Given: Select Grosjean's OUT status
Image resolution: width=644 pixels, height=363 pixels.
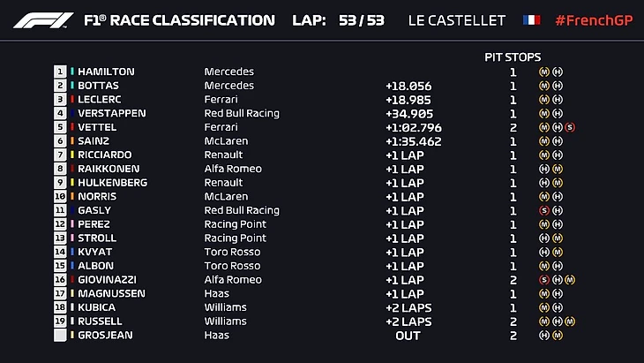Looking at the screenshot, I should (x=408, y=336).
